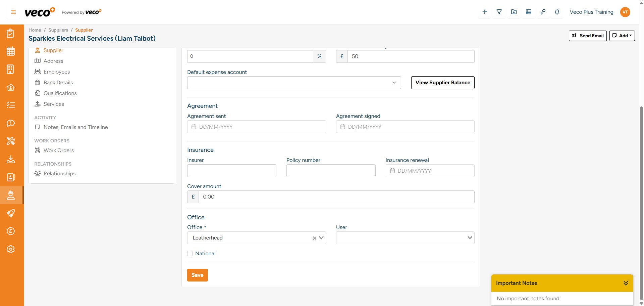Open the filter funnel icon in the top toolbar
The image size is (644, 306).
(x=499, y=12)
